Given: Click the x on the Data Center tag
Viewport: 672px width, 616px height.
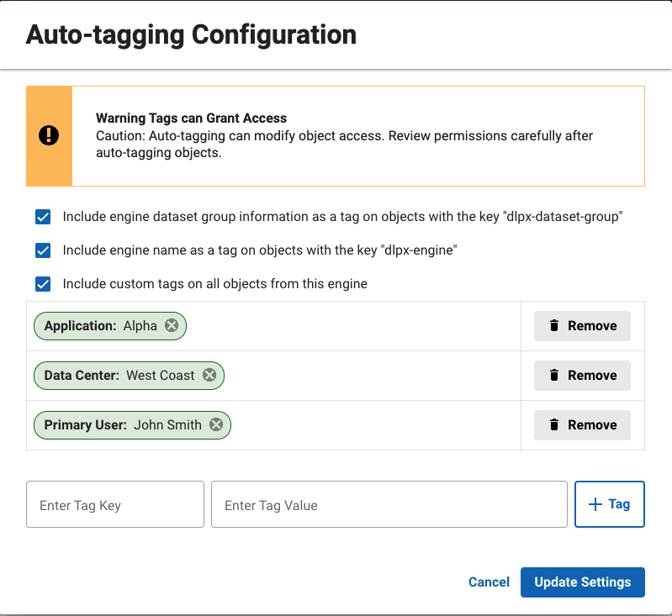Looking at the screenshot, I should coord(209,376).
